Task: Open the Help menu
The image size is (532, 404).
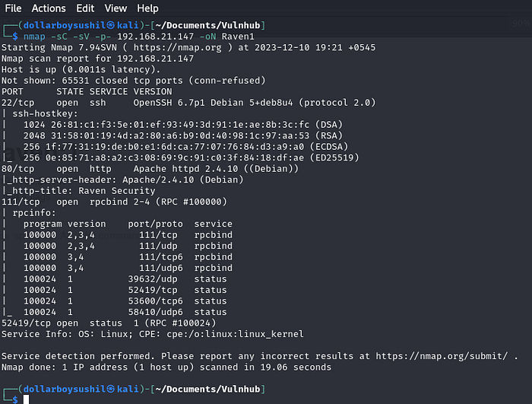Action: [x=147, y=8]
